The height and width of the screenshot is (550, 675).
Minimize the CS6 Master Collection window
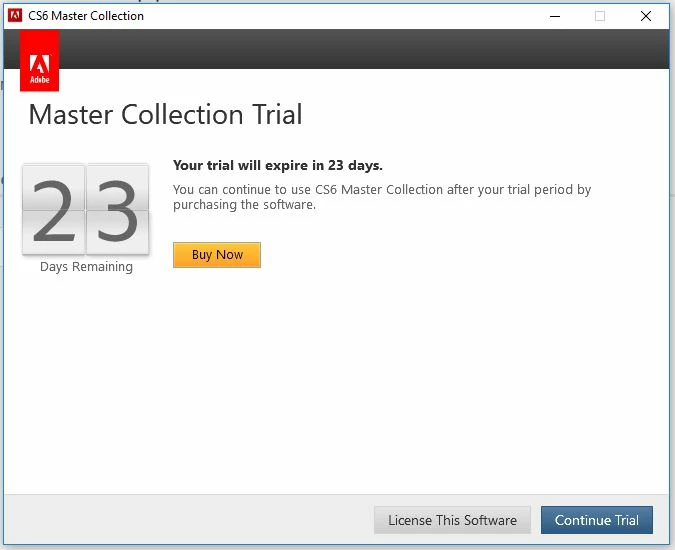tap(555, 16)
